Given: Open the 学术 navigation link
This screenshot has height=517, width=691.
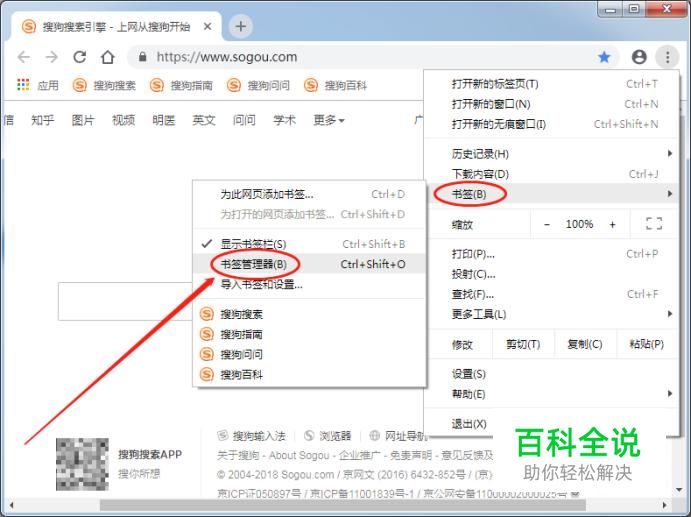Looking at the screenshot, I should click(284, 120).
